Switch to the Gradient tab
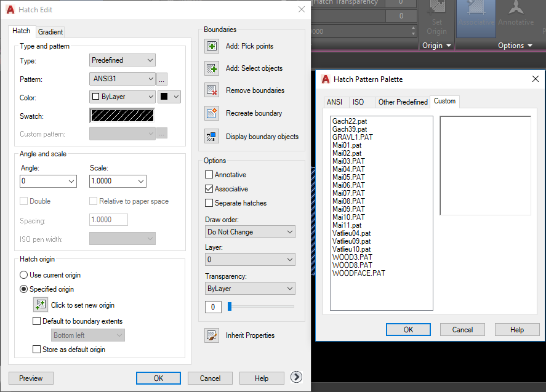 click(50, 32)
